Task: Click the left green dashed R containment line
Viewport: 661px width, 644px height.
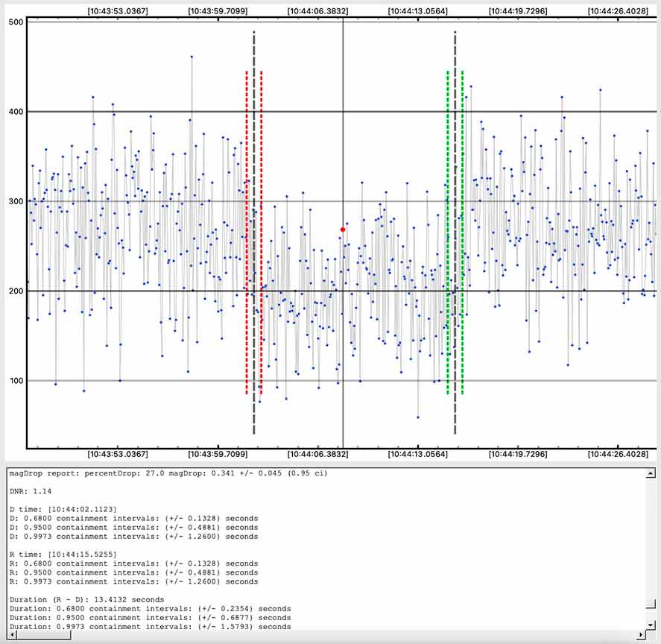Action: pos(448,232)
